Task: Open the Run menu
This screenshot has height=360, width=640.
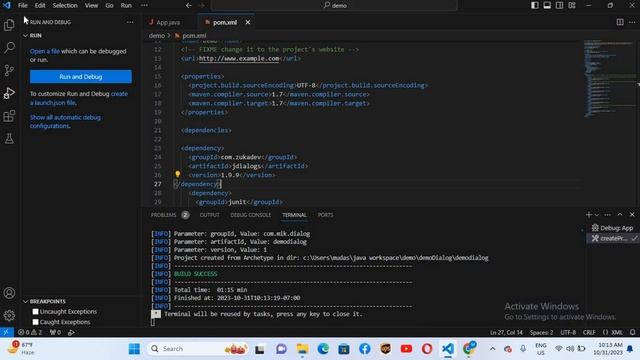Action: [126, 5]
